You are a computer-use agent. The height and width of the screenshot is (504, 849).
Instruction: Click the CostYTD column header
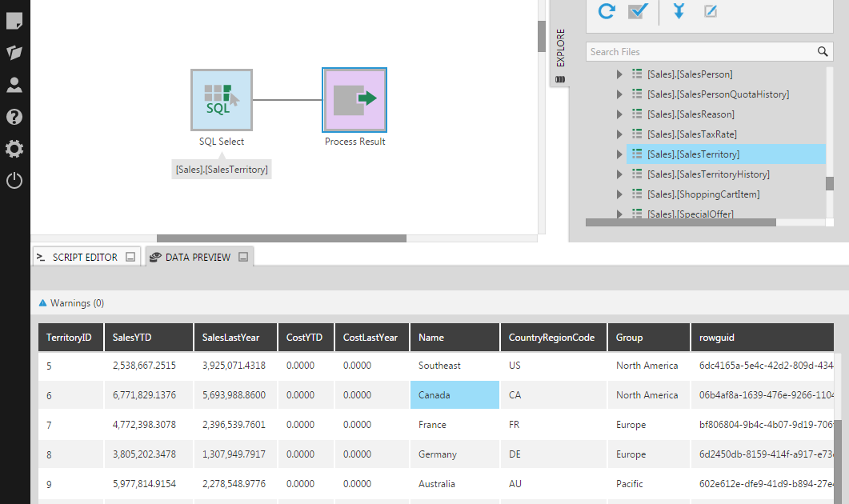click(306, 338)
